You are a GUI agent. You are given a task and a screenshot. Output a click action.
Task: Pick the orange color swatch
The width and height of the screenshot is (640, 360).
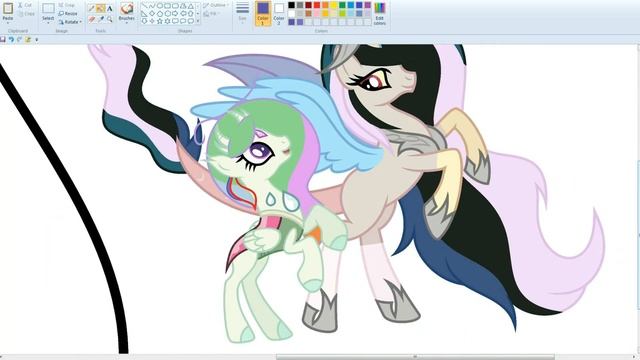(x=325, y=5)
